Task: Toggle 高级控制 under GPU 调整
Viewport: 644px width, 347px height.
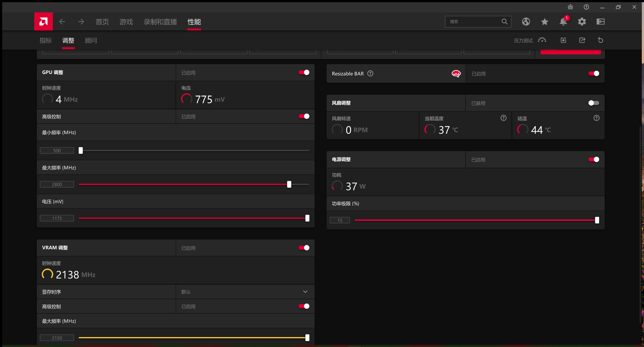Action: [304, 116]
